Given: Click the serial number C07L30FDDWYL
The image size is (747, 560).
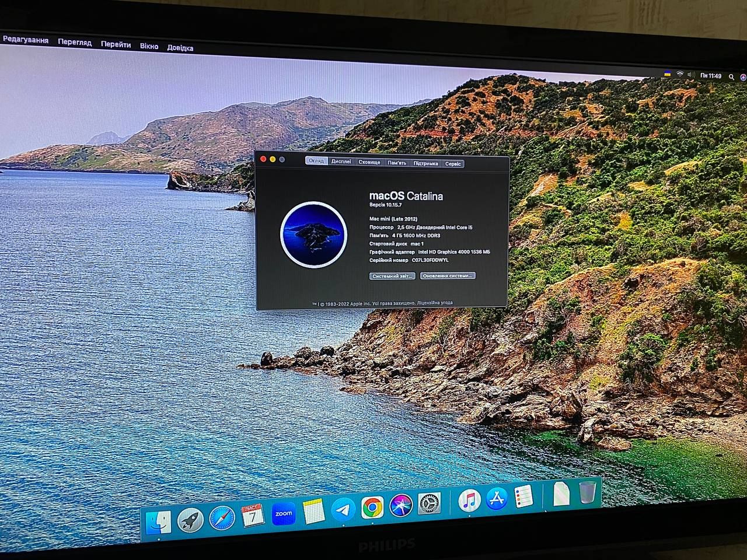Looking at the screenshot, I should pyautogui.click(x=430, y=260).
